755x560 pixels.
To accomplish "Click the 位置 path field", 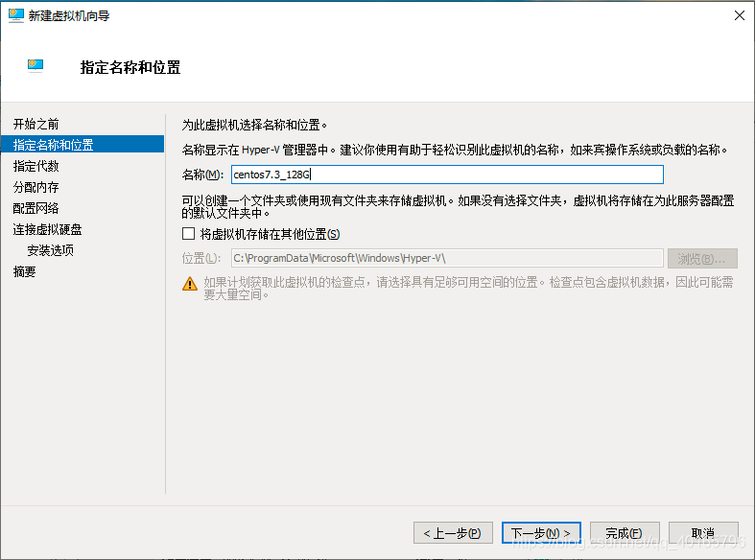I will click(x=447, y=258).
